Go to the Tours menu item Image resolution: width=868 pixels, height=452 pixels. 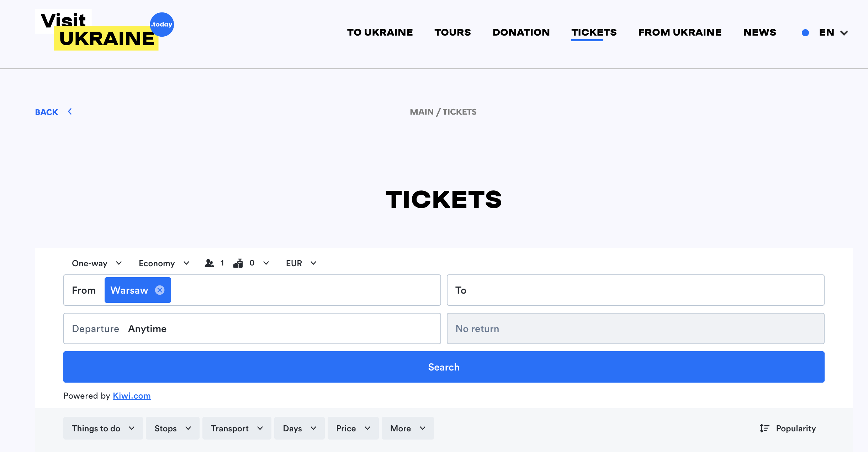pyautogui.click(x=452, y=32)
